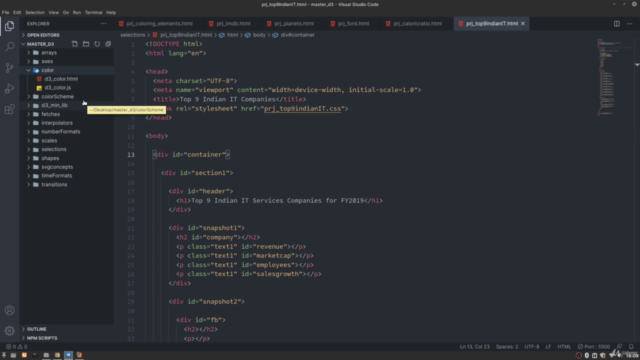The image size is (640, 360).
Task: Open the file manager from the taskbar
Action: pyautogui.click(x=46, y=355)
